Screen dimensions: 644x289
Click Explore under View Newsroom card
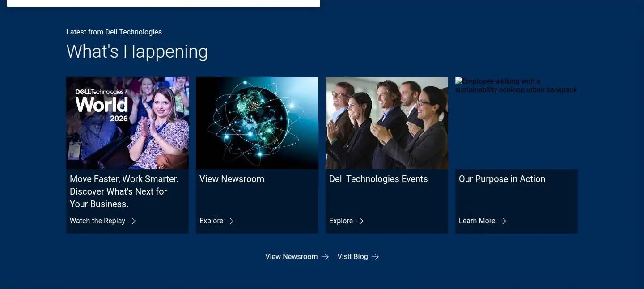pos(211,221)
